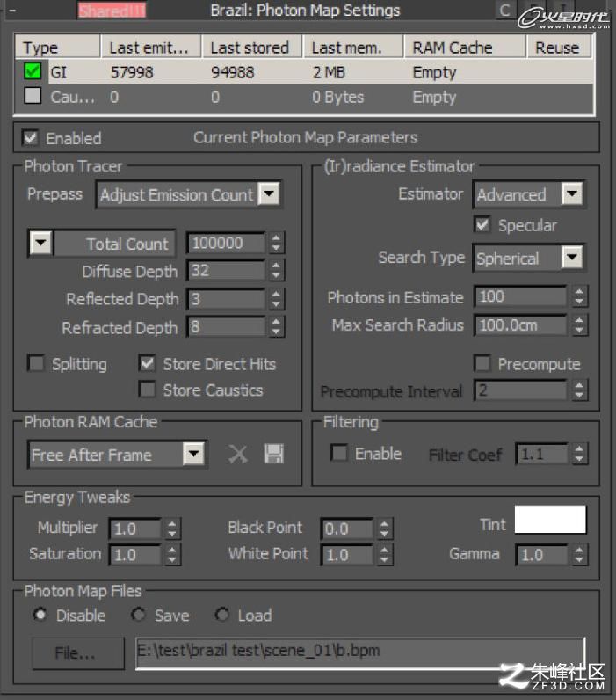Check the Store Caustics option
This screenshot has width=616, height=700.
pyautogui.click(x=147, y=390)
